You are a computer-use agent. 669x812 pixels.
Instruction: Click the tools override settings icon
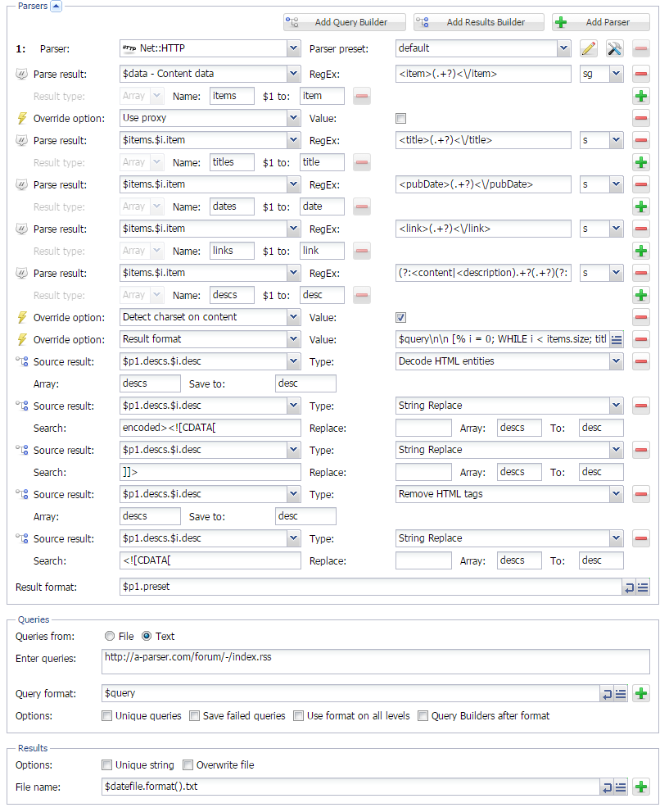(x=615, y=49)
